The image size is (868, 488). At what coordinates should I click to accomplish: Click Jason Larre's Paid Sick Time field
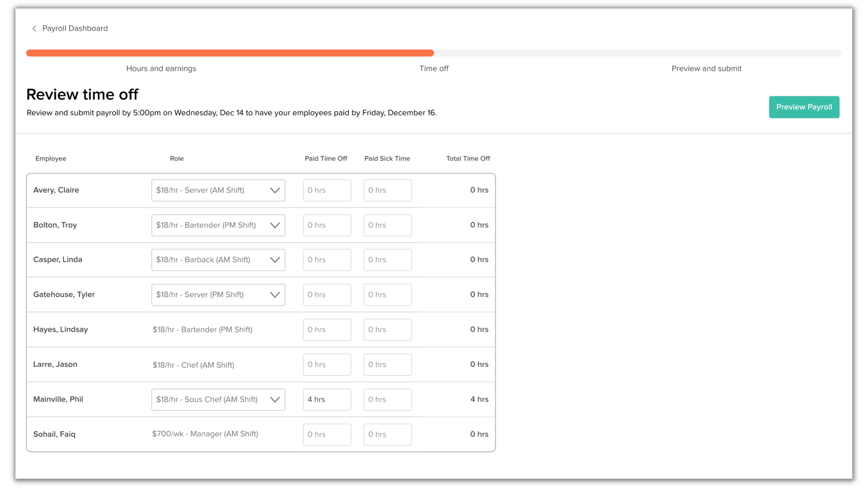point(387,365)
